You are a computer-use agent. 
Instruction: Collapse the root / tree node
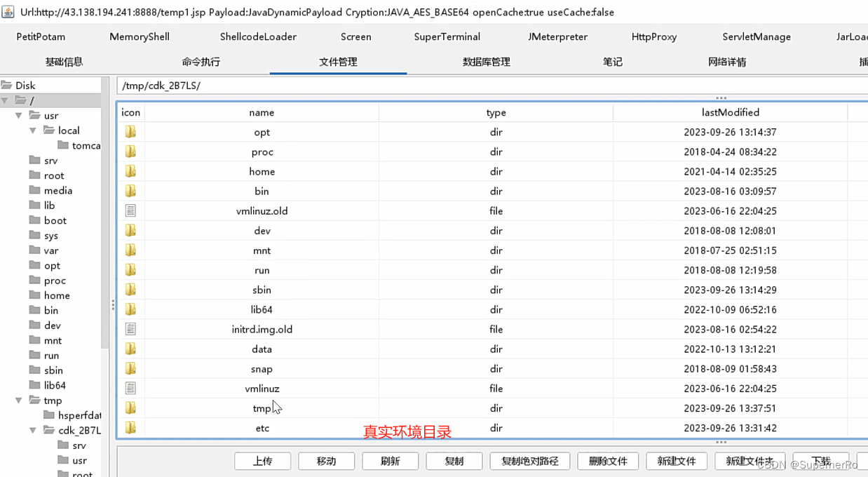6,101
